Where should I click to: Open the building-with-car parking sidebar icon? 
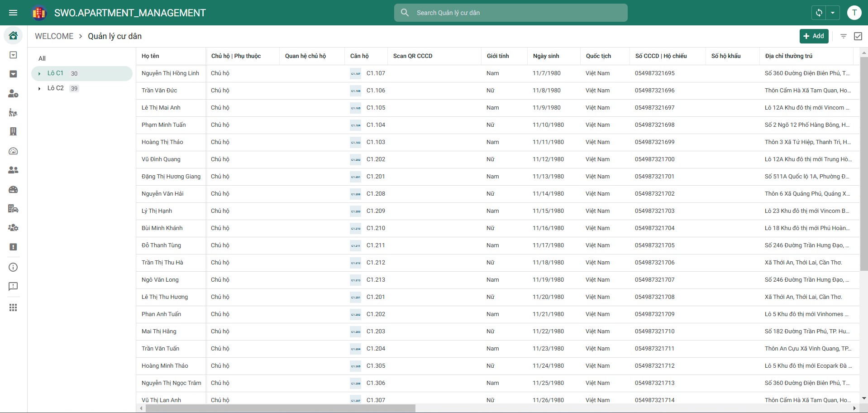[13, 208]
